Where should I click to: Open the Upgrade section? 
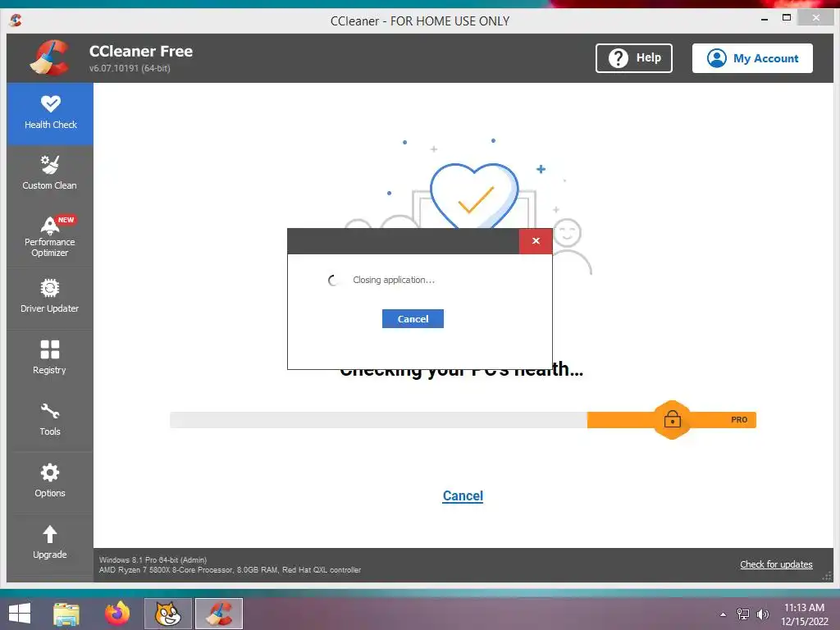(x=50, y=542)
